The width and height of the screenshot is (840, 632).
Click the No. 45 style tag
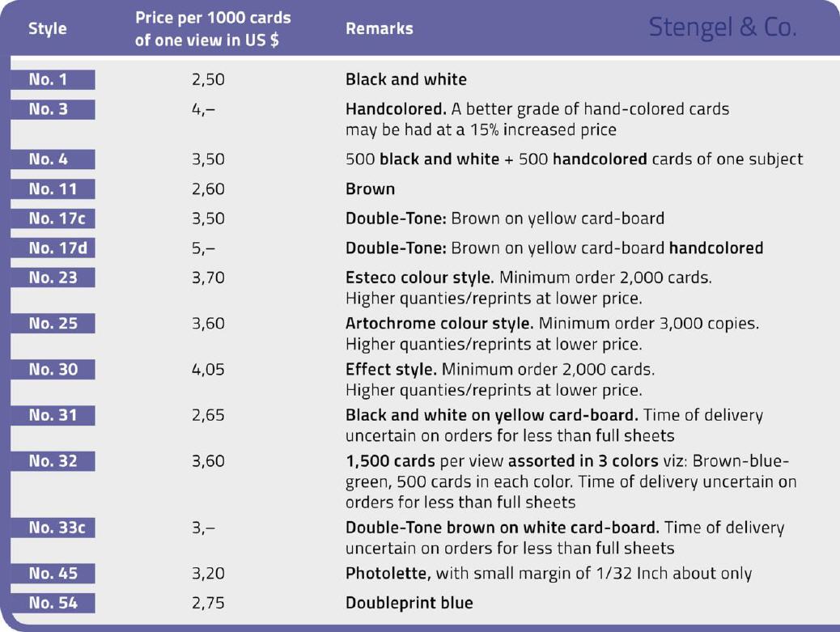pos(53,574)
